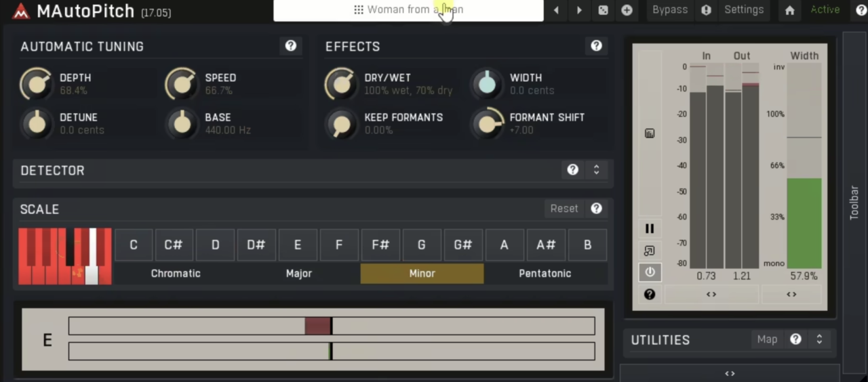Click the KEEP FORMANTS knob
Viewport: 868px width, 382px height.
pos(341,123)
